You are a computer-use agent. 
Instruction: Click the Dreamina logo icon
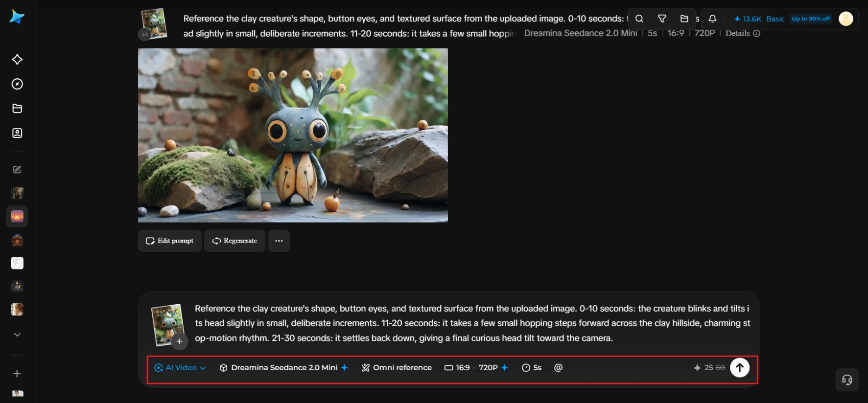click(x=17, y=17)
